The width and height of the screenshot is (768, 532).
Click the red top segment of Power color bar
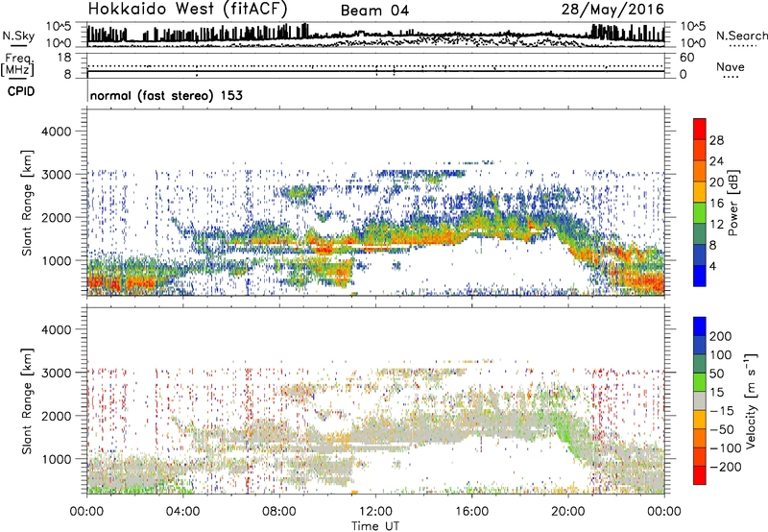(x=700, y=129)
